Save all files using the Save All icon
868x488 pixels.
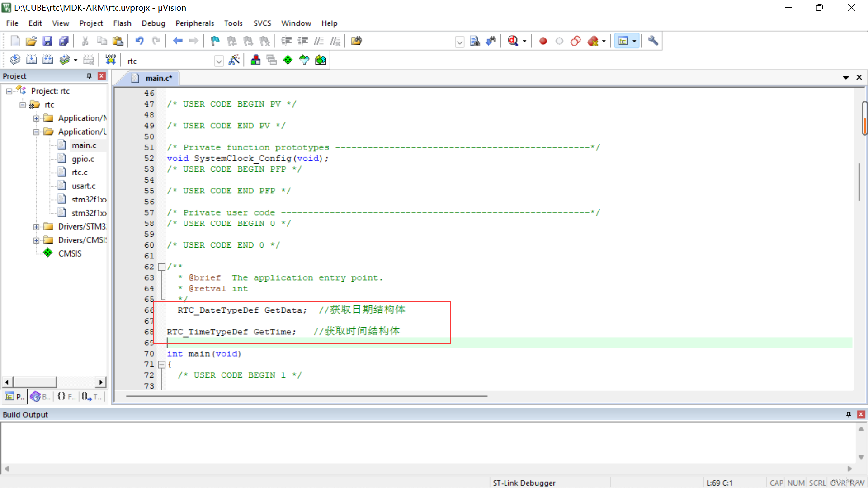click(64, 41)
